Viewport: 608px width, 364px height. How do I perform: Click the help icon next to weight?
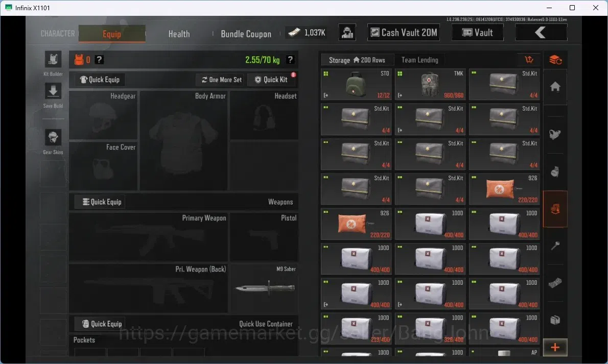[x=290, y=60]
